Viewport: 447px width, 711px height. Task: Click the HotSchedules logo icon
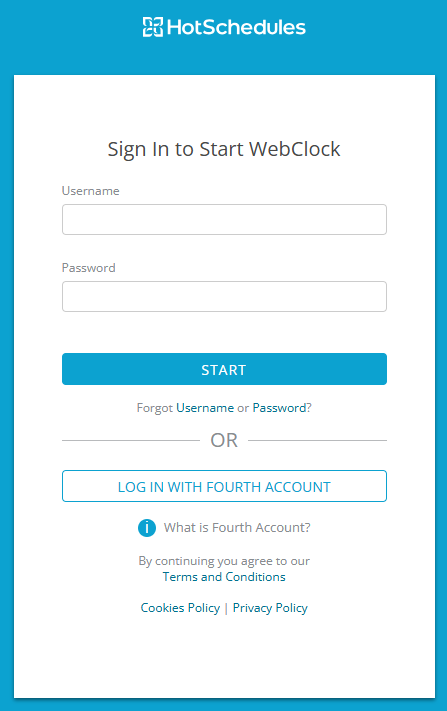point(153,27)
